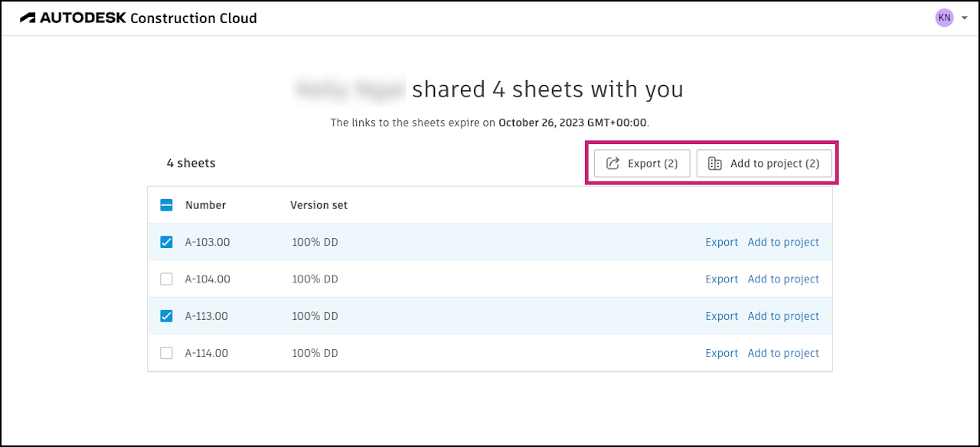The width and height of the screenshot is (980, 447).
Task: Click the KN user avatar
Action: click(944, 18)
